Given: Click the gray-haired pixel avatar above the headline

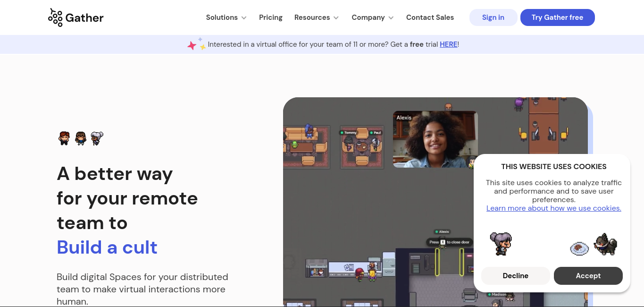Looking at the screenshot, I should point(97,138).
